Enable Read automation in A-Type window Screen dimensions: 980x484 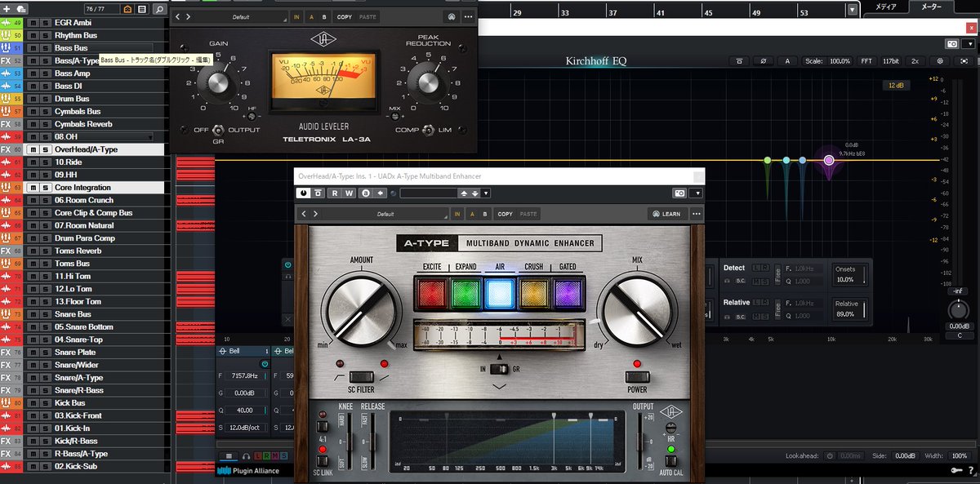335,193
